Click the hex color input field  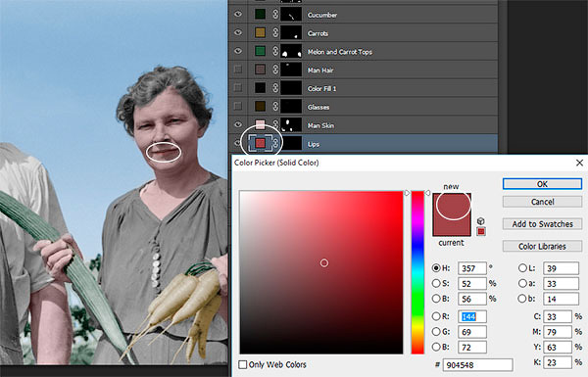point(478,364)
